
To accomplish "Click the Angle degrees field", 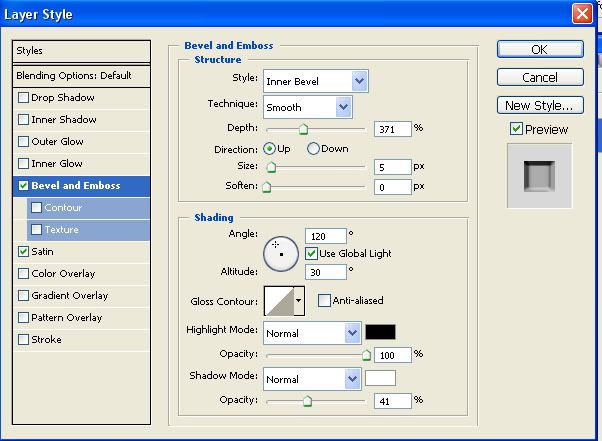I will pyautogui.click(x=326, y=236).
